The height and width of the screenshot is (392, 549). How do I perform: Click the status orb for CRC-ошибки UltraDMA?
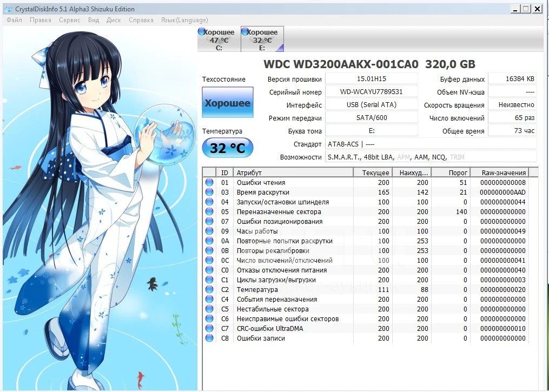[209, 328]
